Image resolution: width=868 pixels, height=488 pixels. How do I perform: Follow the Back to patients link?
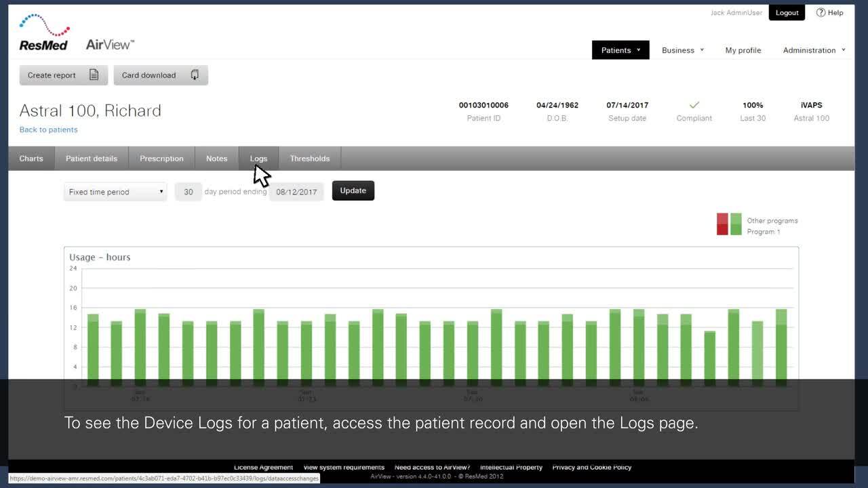pos(49,129)
